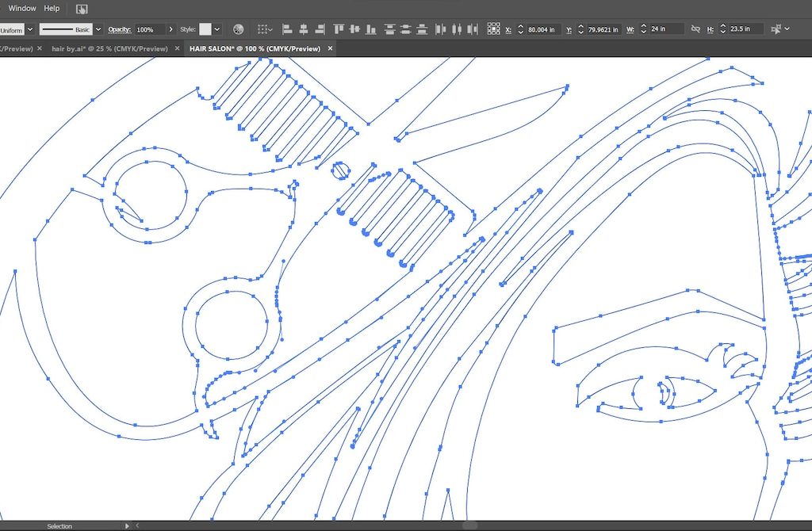
Task: Click Horizontal Align Left icon
Action: pyautogui.click(x=286, y=29)
